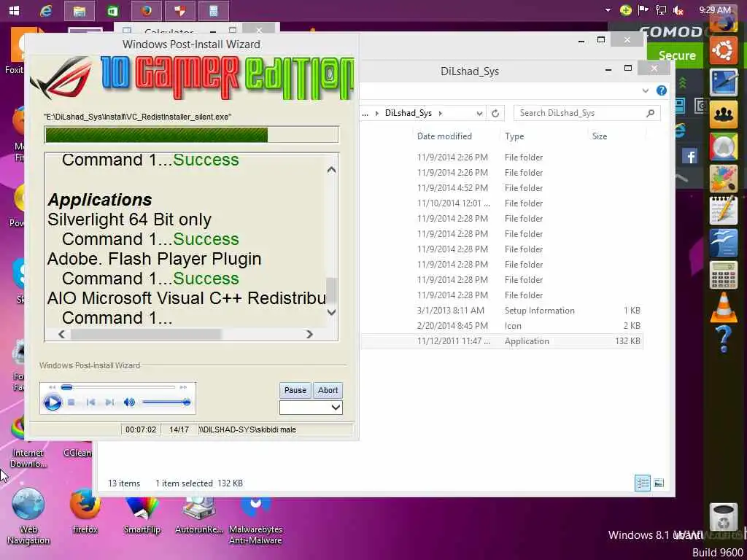Viewport: 747px width, 560px height.
Task: Click the Silverlight 64 Bit only entry
Action: [129, 219]
